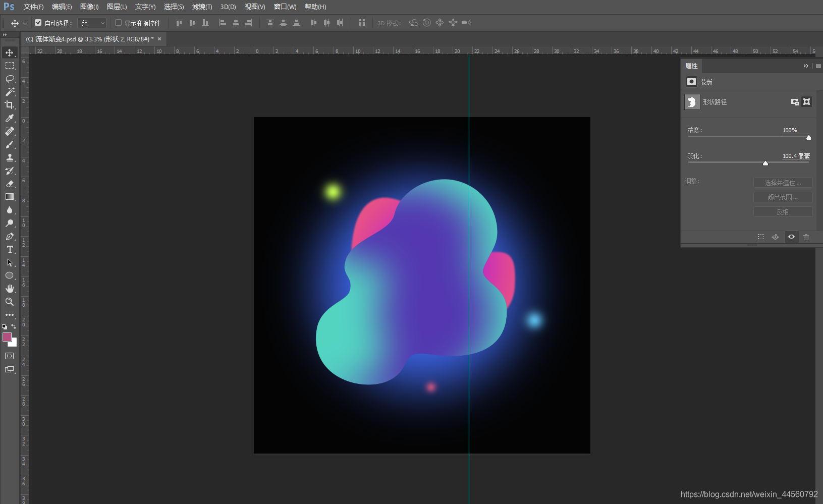Click the add pixel mask icon
Image resolution: width=823 pixels, height=504 pixels.
[795, 102]
